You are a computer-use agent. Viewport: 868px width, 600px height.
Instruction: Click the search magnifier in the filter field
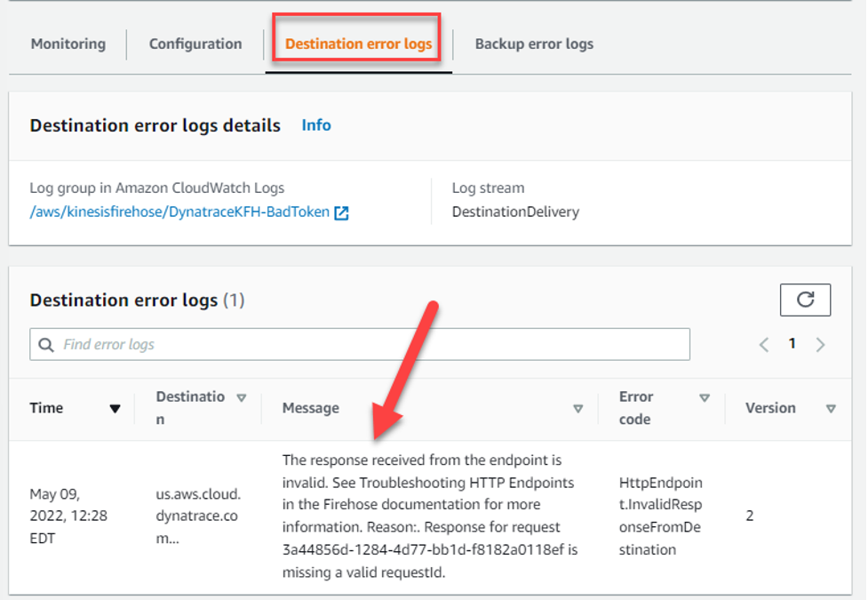tap(47, 343)
